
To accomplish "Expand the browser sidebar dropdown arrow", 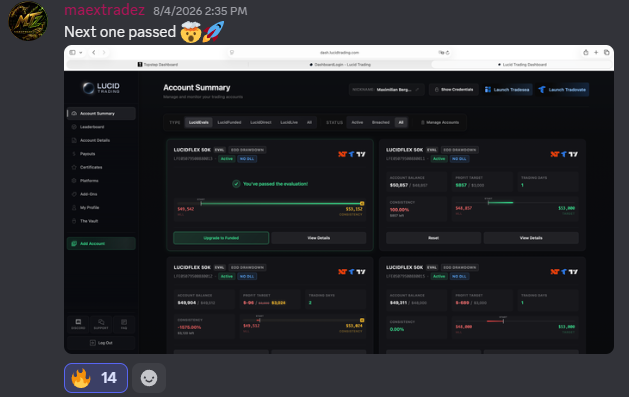I will 81,53.
